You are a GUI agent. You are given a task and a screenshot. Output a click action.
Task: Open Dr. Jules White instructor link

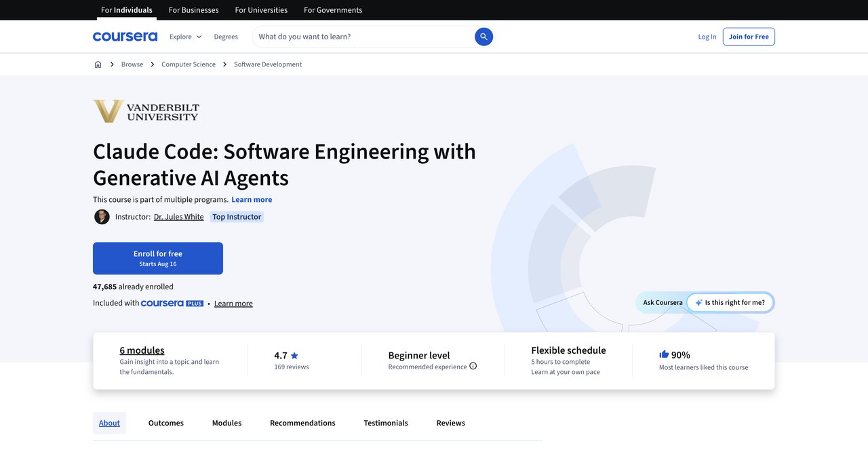[179, 217]
